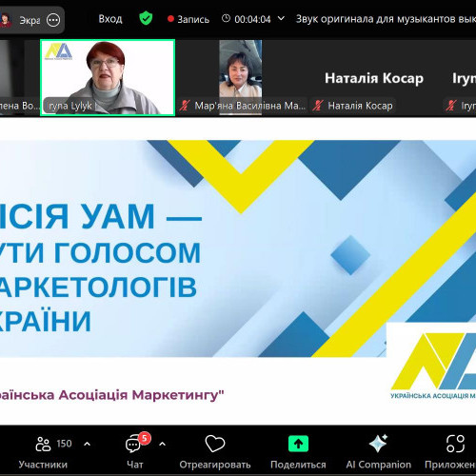Click the red unread badge showing 5
Viewport: 476px width, 476px height.
click(145, 438)
